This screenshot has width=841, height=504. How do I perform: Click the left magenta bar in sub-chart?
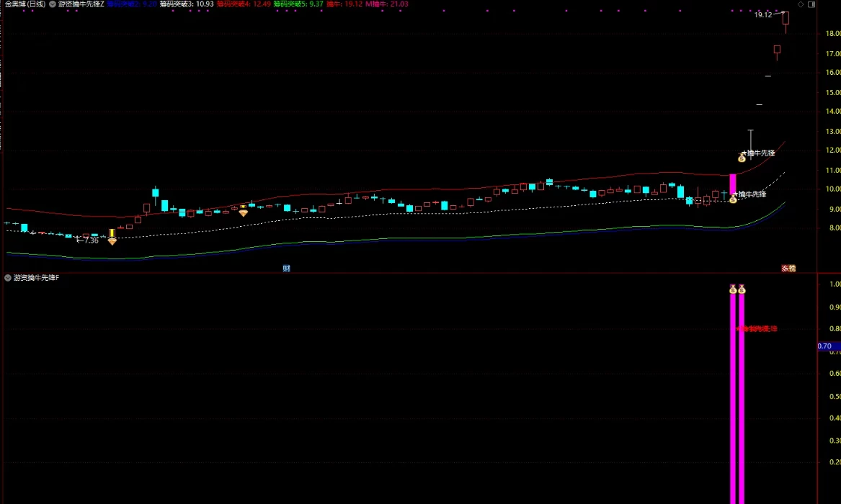(733, 399)
